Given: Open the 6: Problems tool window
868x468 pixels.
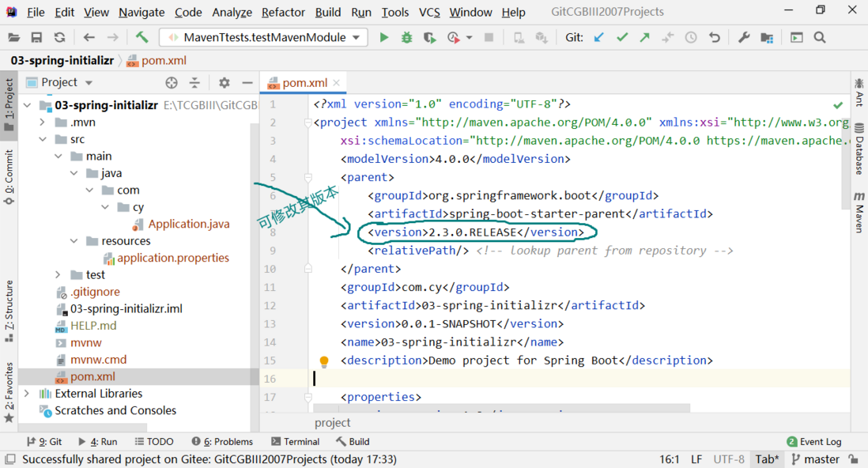Looking at the screenshot, I should (x=223, y=441).
